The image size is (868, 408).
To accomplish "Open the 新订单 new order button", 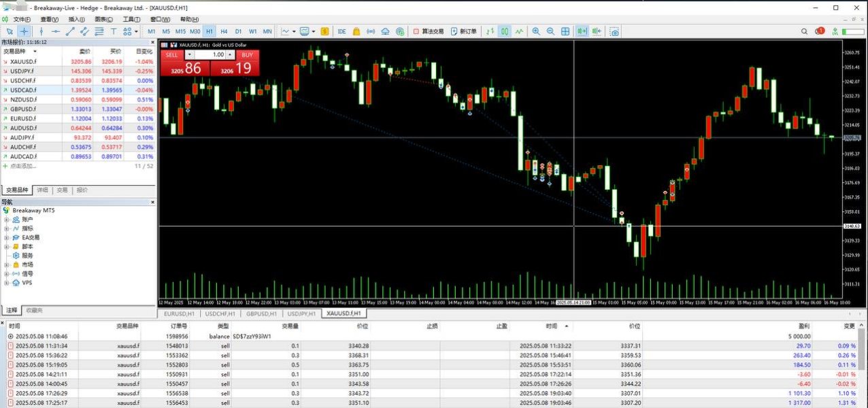I will pos(463,31).
